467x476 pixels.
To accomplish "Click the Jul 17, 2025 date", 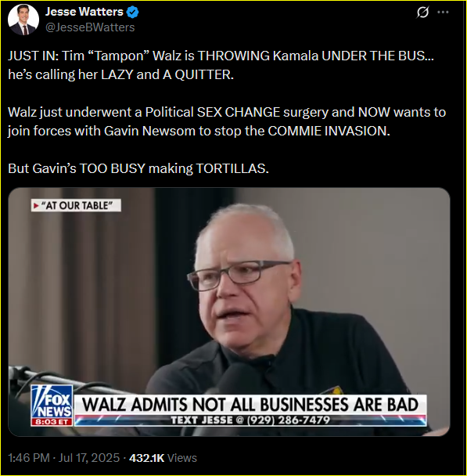I will 89,458.
